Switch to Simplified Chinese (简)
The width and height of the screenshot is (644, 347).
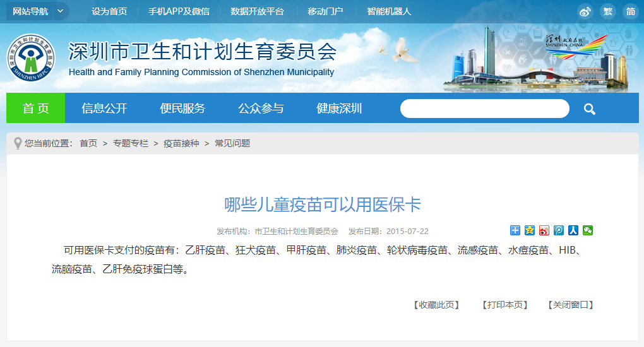(x=629, y=11)
